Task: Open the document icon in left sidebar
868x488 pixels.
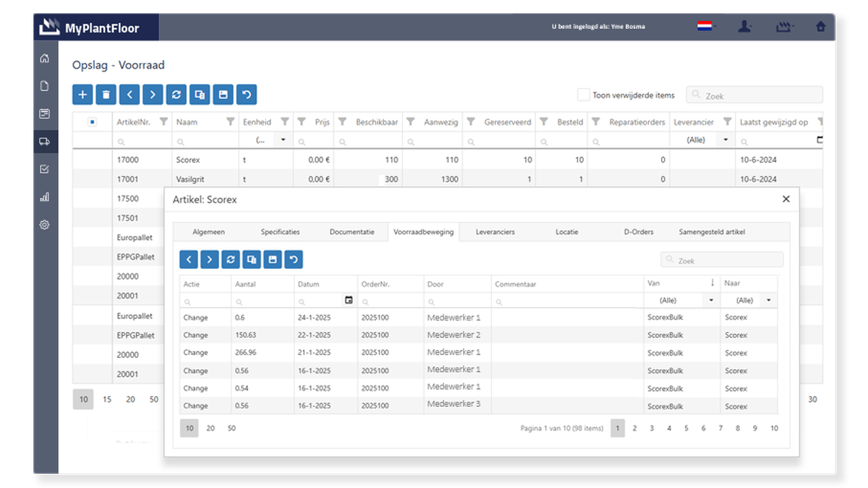Action: (x=45, y=86)
